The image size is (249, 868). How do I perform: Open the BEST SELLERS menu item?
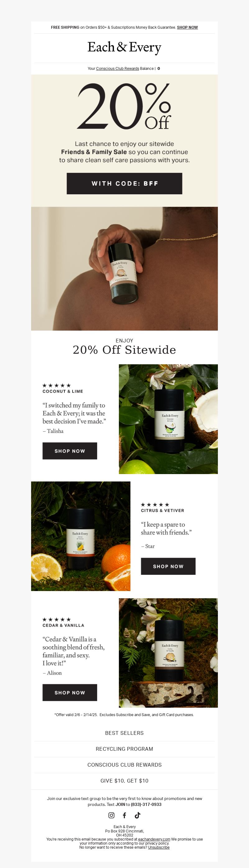pos(125,733)
